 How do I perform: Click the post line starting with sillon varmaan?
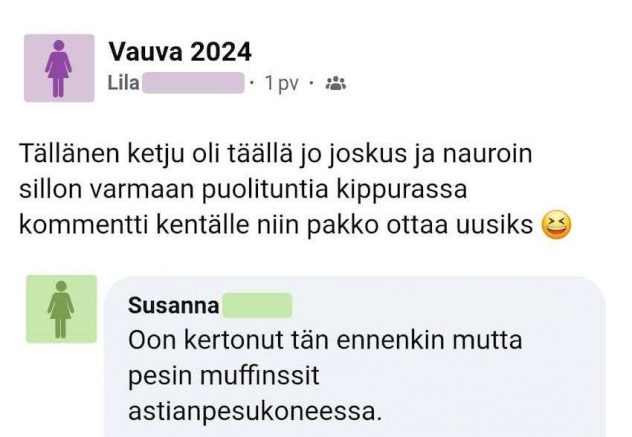243,189
